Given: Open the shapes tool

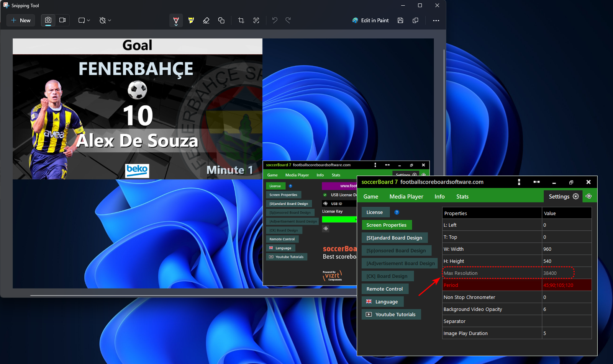Looking at the screenshot, I should click(221, 20).
